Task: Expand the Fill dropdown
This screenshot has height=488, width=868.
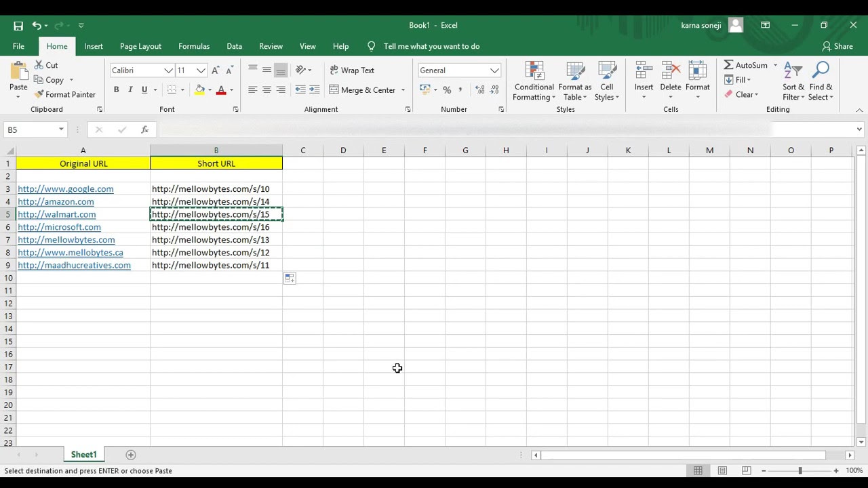Action: pos(749,80)
